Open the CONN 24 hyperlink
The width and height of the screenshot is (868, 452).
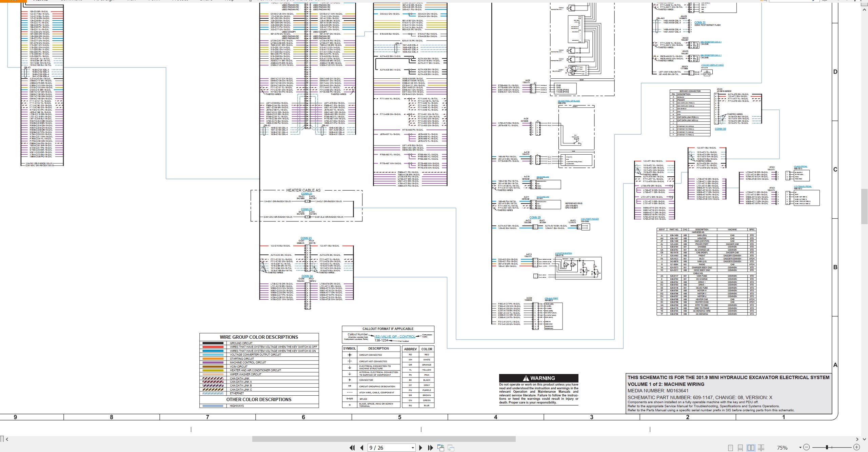point(307,276)
